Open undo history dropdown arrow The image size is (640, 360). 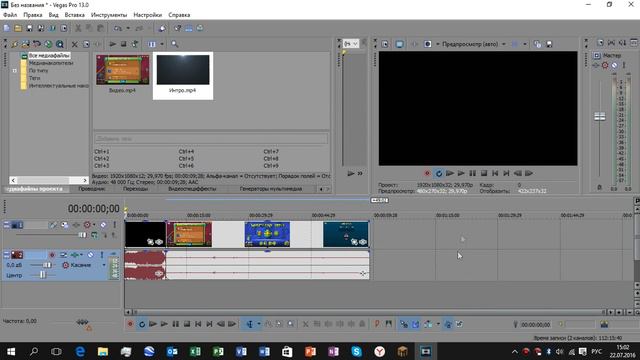point(128,28)
